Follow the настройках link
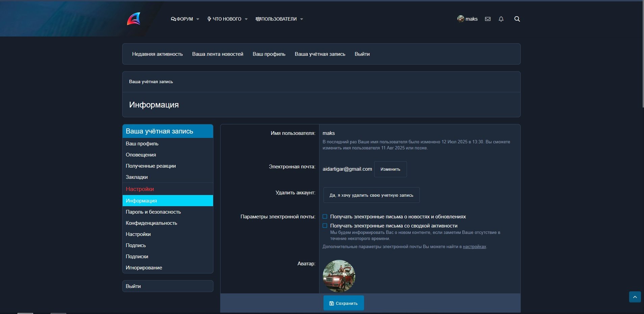The image size is (644, 314). (x=474, y=247)
